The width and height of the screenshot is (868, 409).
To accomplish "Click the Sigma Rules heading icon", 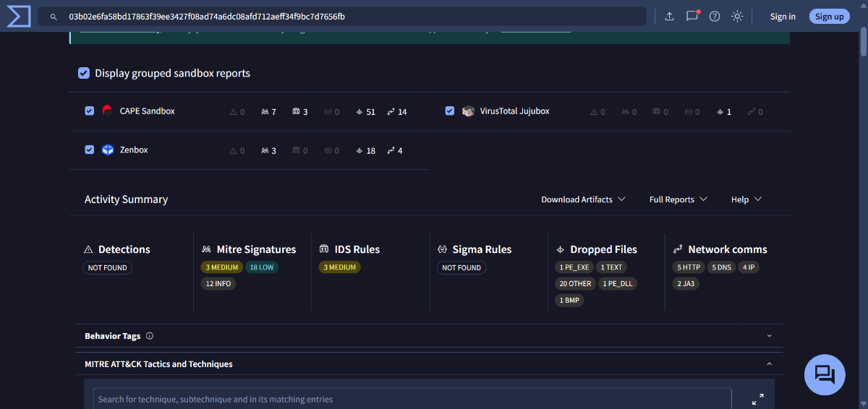I will 442,249.
